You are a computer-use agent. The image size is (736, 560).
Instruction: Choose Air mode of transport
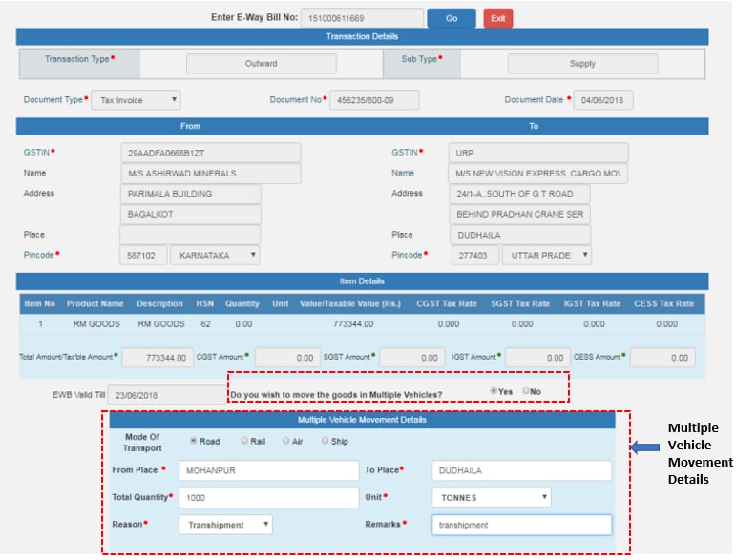(x=285, y=441)
